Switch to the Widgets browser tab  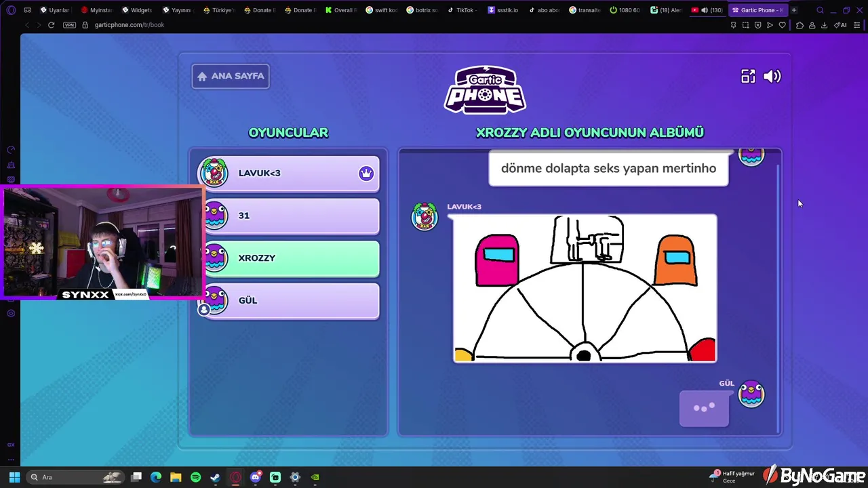point(136,10)
